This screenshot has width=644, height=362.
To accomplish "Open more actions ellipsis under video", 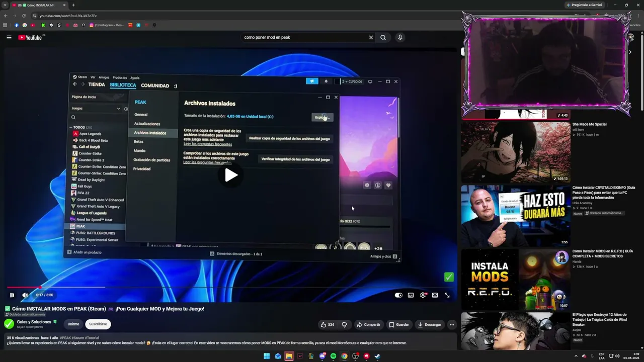I will 452,325.
